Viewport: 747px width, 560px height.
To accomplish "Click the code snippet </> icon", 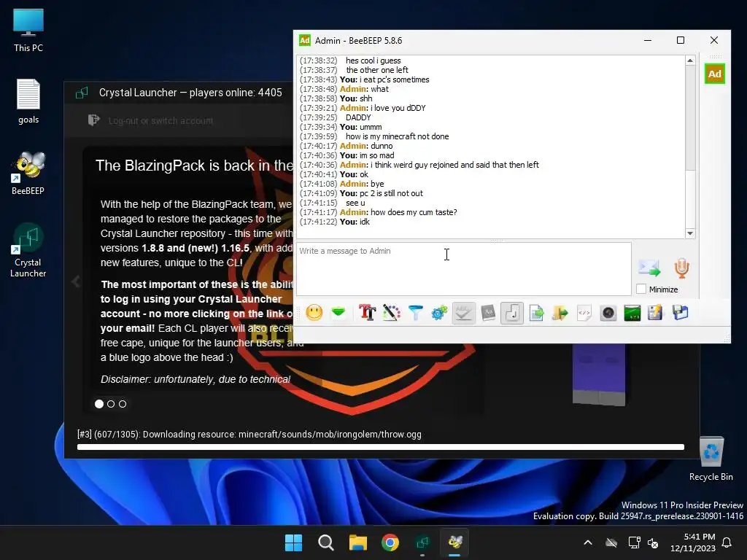I will (584, 313).
